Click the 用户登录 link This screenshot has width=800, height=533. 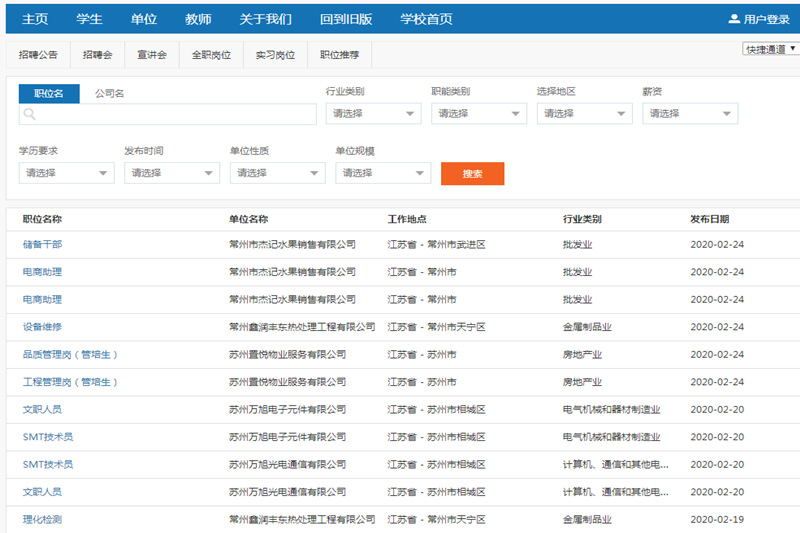(x=766, y=19)
